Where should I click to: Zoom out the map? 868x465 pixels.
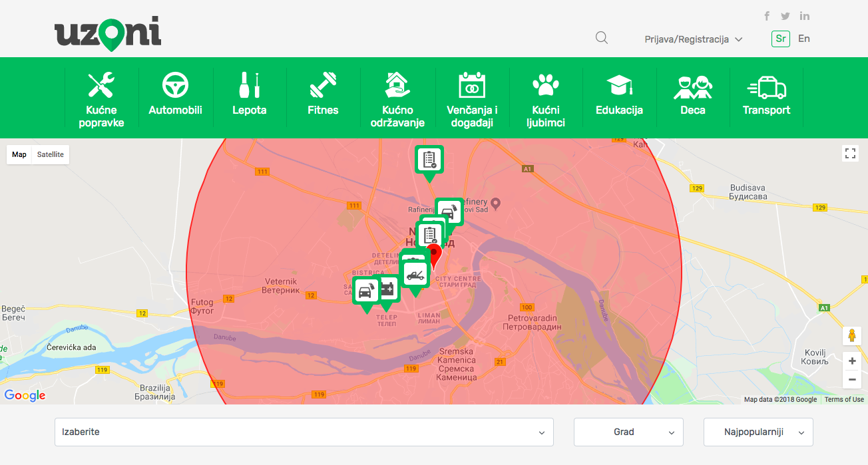coord(852,380)
